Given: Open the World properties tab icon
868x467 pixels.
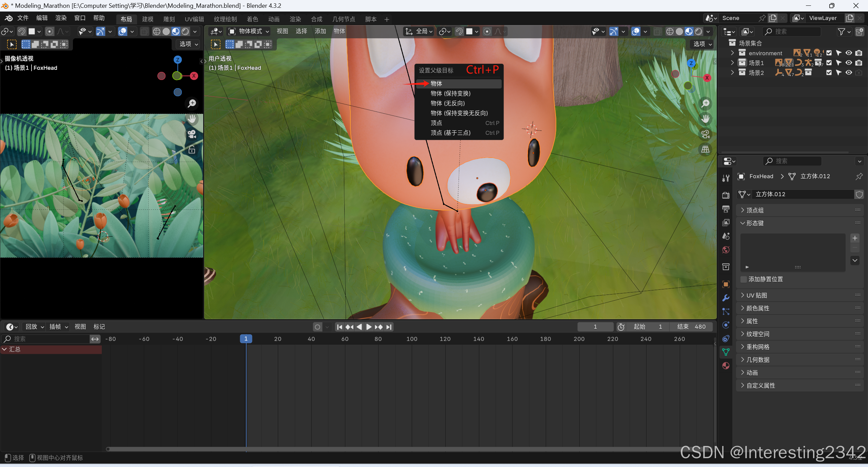Looking at the screenshot, I should coord(726,250).
